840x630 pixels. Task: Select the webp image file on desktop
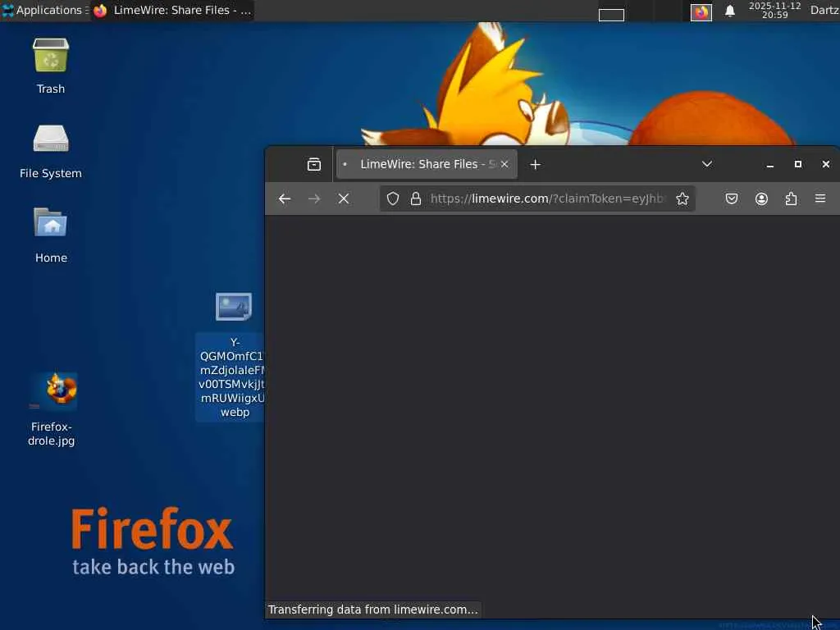[x=234, y=356]
